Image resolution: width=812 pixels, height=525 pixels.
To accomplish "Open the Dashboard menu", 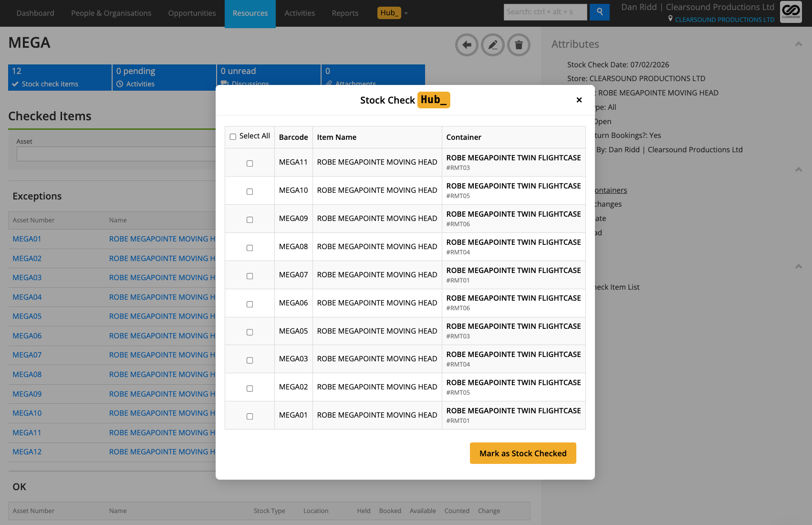I will (x=35, y=13).
